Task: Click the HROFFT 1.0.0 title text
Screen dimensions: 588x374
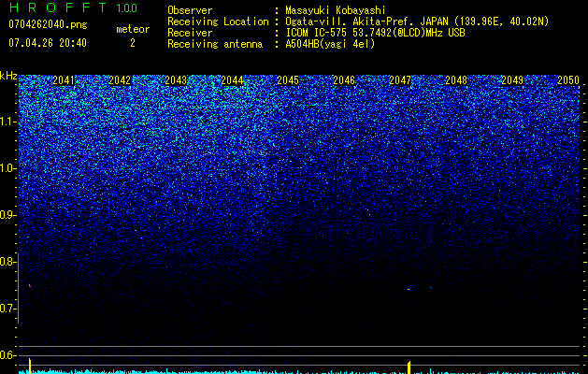Action: (73, 7)
